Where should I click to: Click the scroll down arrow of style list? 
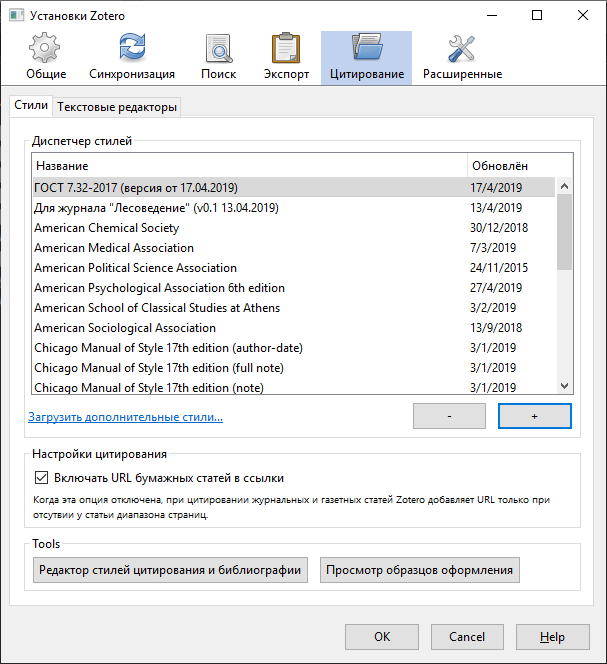coord(564,386)
